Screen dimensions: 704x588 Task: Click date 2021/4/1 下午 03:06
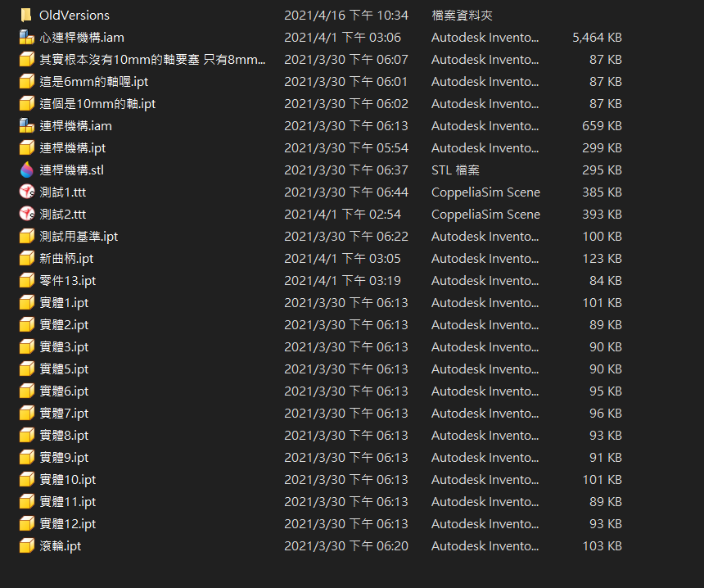point(342,38)
